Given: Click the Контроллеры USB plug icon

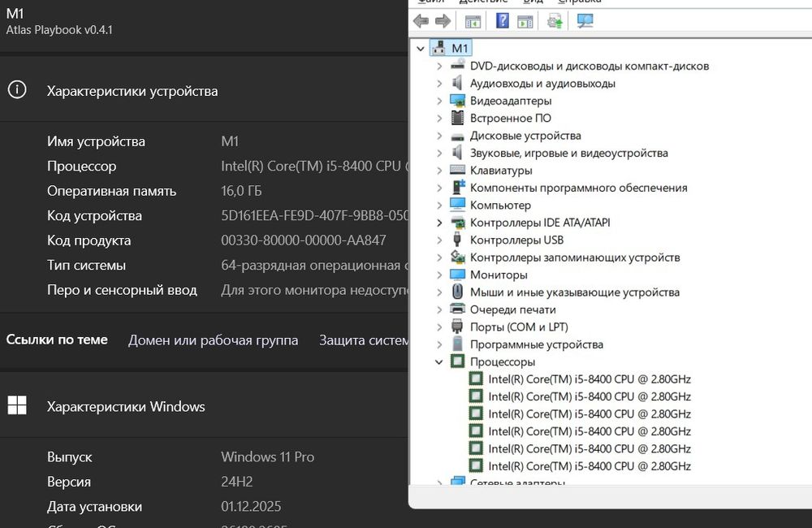Looking at the screenshot, I should [x=457, y=240].
